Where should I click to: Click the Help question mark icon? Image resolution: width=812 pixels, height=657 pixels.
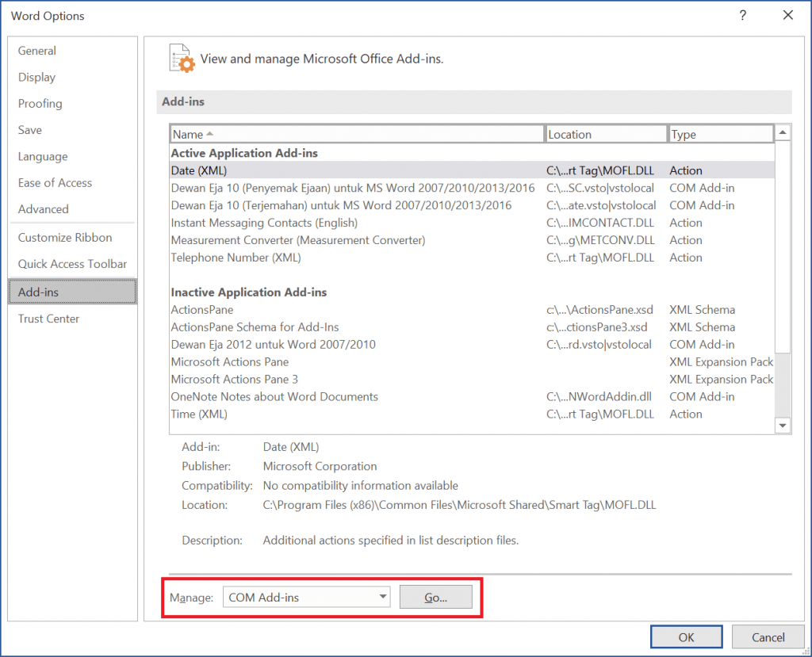743,15
